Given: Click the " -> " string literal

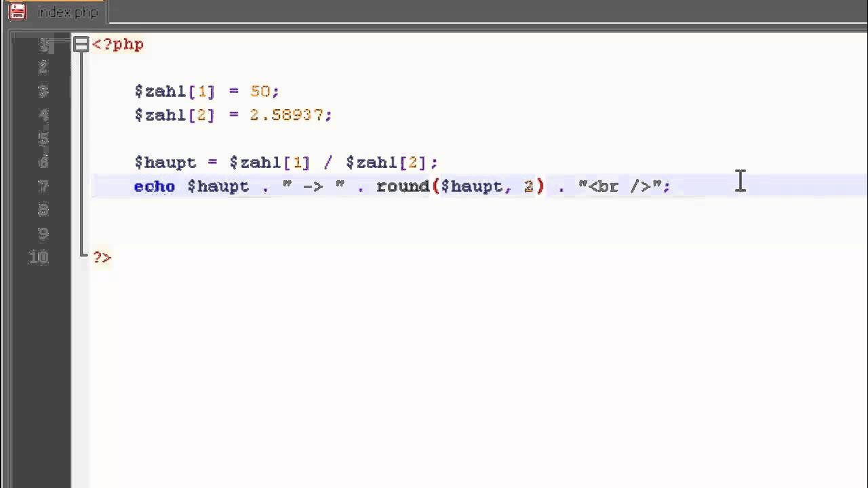Looking at the screenshot, I should pyautogui.click(x=313, y=186).
